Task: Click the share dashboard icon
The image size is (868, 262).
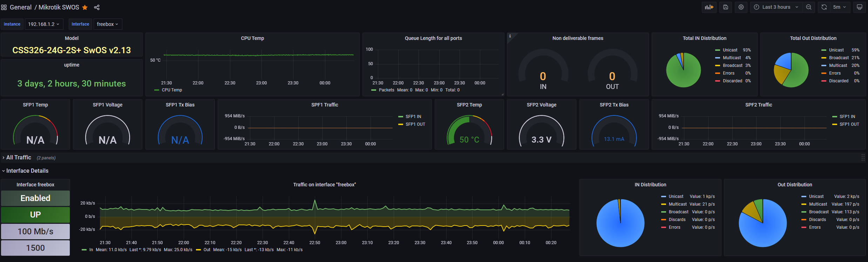Action: point(97,7)
